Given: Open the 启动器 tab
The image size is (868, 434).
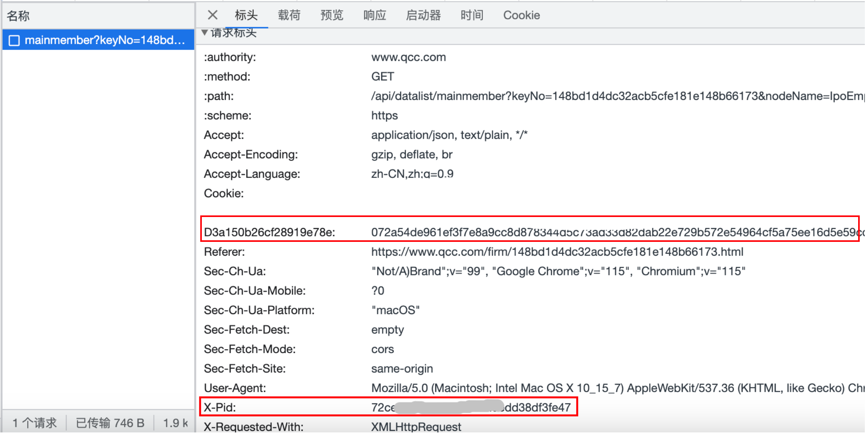Looking at the screenshot, I should point(423,15).
